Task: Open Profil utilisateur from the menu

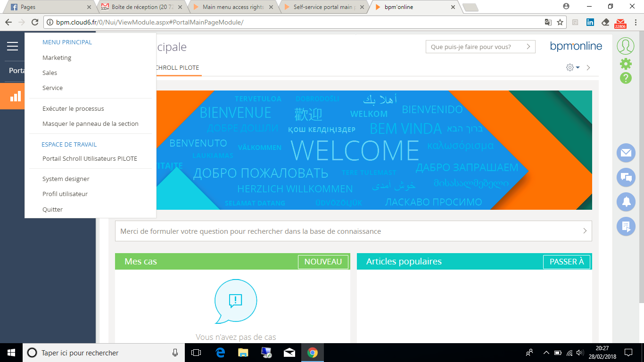Action: tap(65, 194)
